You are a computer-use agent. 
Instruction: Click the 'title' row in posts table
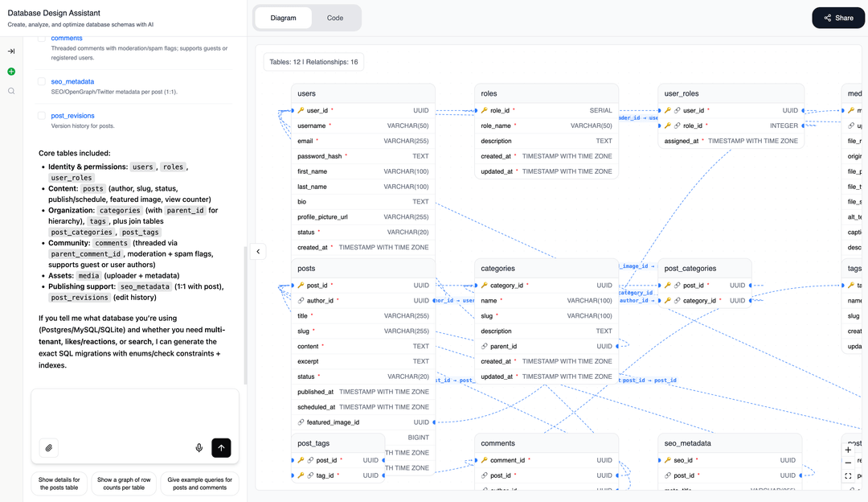363,316
